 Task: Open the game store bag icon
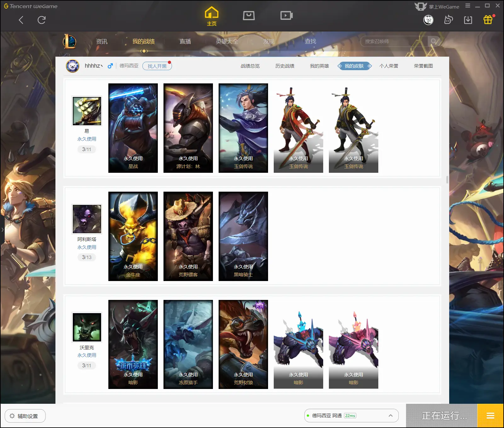click(x=249, y=15)
